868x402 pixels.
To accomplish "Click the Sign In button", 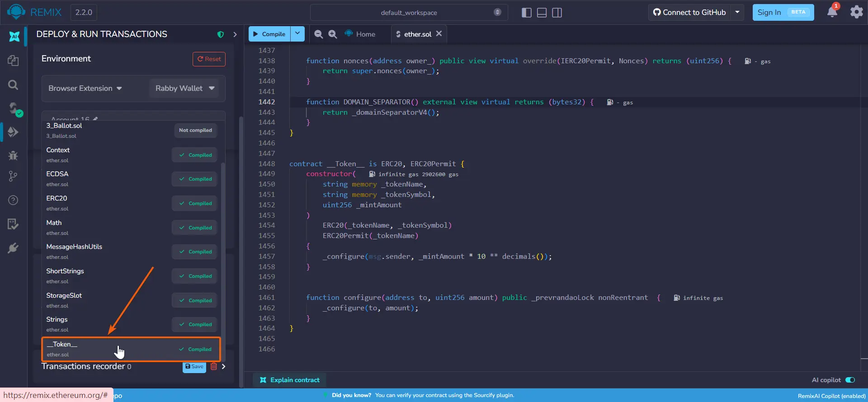I will tap(783, 12).
